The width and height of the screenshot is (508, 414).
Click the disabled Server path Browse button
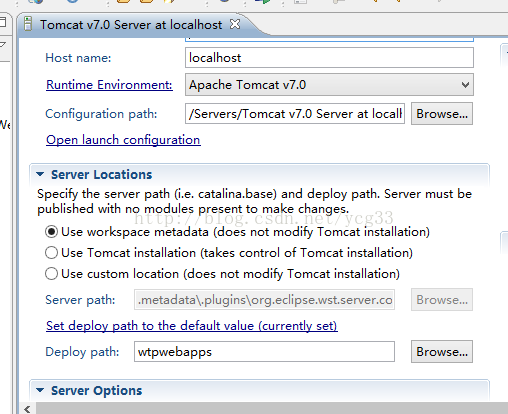click(x=442, y=300)
